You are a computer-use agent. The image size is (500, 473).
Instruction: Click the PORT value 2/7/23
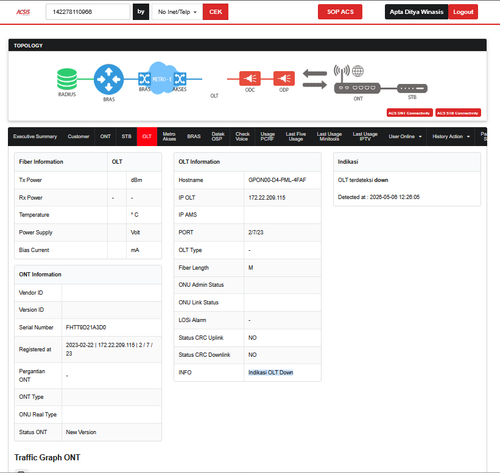point(256,232)
